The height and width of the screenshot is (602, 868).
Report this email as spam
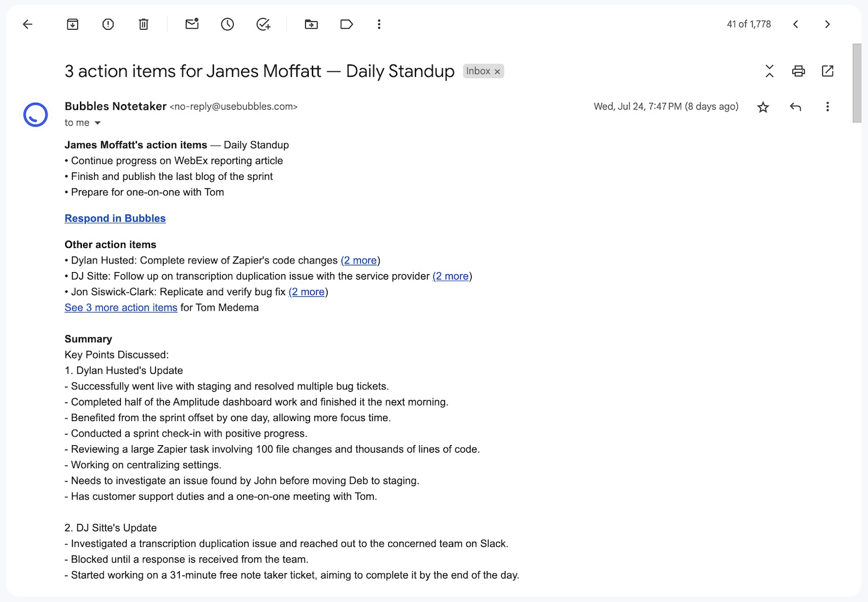coord(108,24)
